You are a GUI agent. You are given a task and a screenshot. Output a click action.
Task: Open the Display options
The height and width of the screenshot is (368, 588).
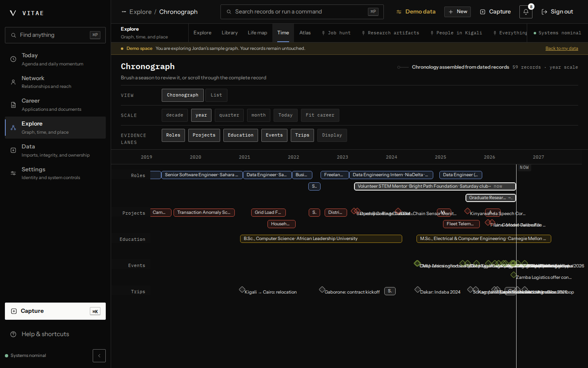[332, 135]
